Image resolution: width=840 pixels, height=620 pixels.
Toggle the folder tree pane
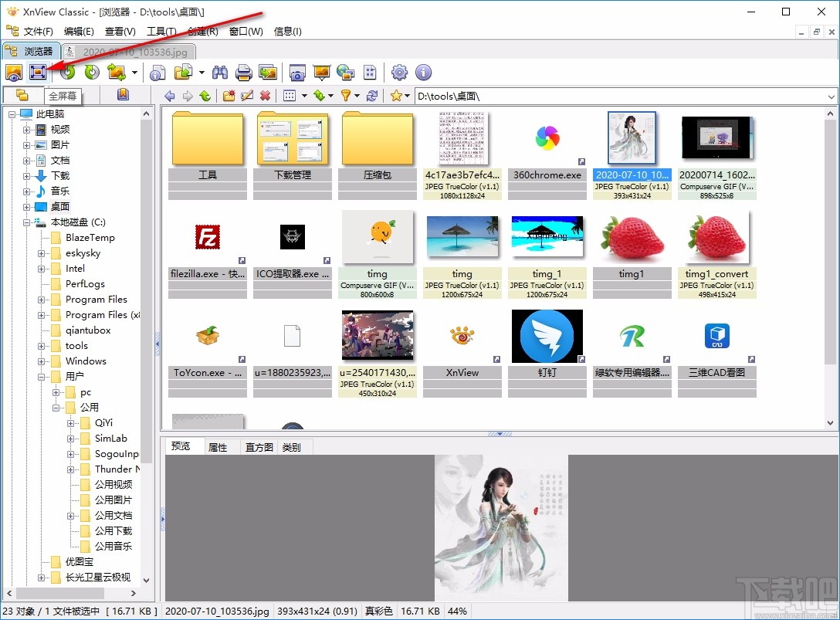pyautogui.click(x=23, y=95)
